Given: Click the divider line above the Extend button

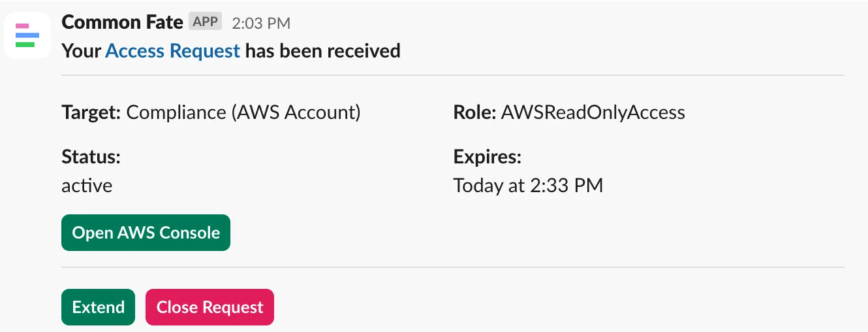Looking at the screenshot, I should pyautogui.click(x=453, y=267).
